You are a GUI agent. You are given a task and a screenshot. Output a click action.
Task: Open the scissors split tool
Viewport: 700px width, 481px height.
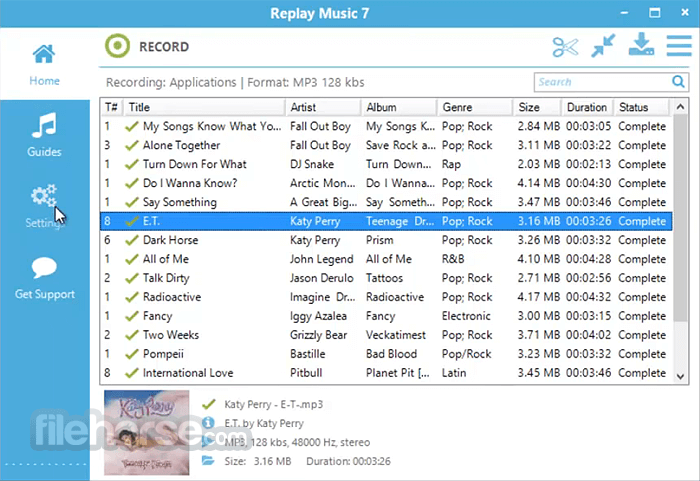point(565,46)
